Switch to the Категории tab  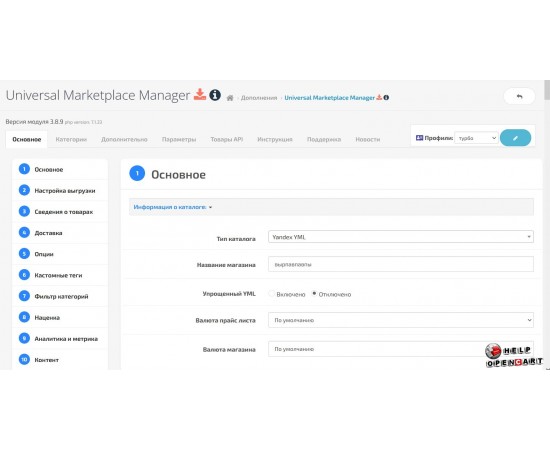coord(71,139)
